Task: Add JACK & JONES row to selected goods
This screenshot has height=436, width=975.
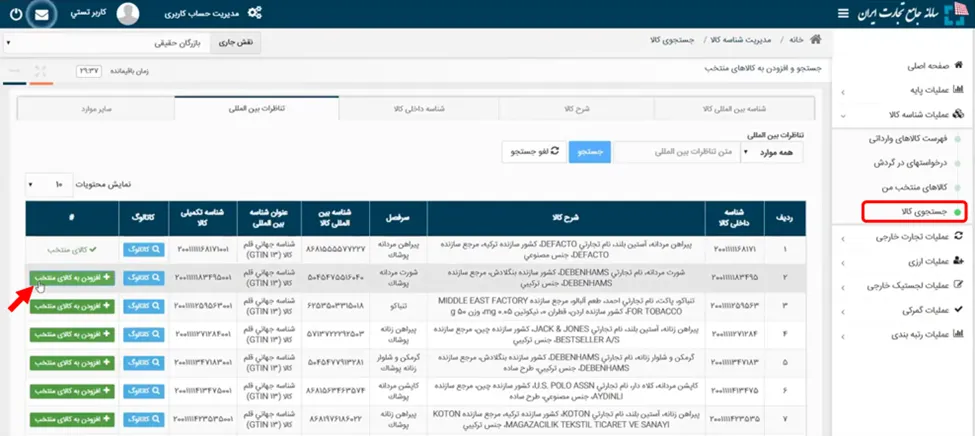Action: (x=72, y=334)
